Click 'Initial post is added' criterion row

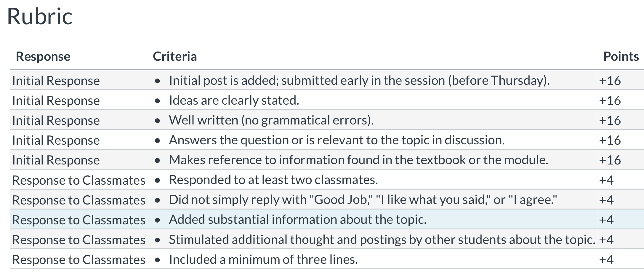(x=327, y=80)
